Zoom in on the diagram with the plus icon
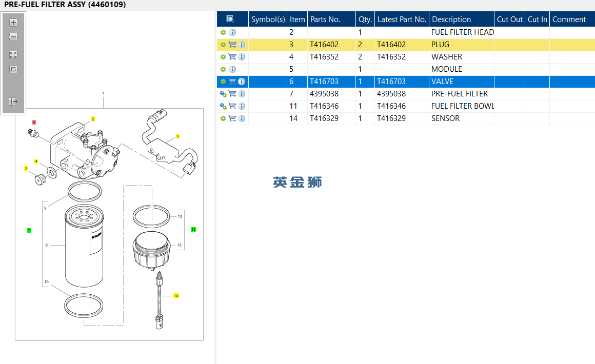Screen dimensions: 595x364 (x=13, y=23)
